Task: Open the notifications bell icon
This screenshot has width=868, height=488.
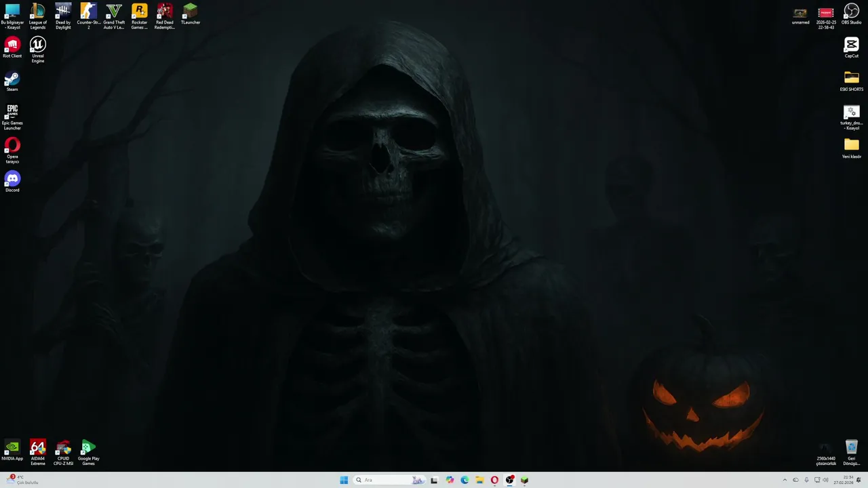Action: click(x=859, y=480)
